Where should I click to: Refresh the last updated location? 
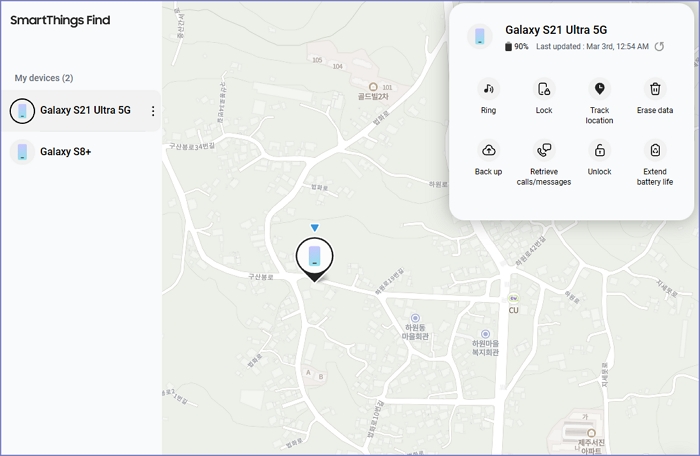coord(659,46)
